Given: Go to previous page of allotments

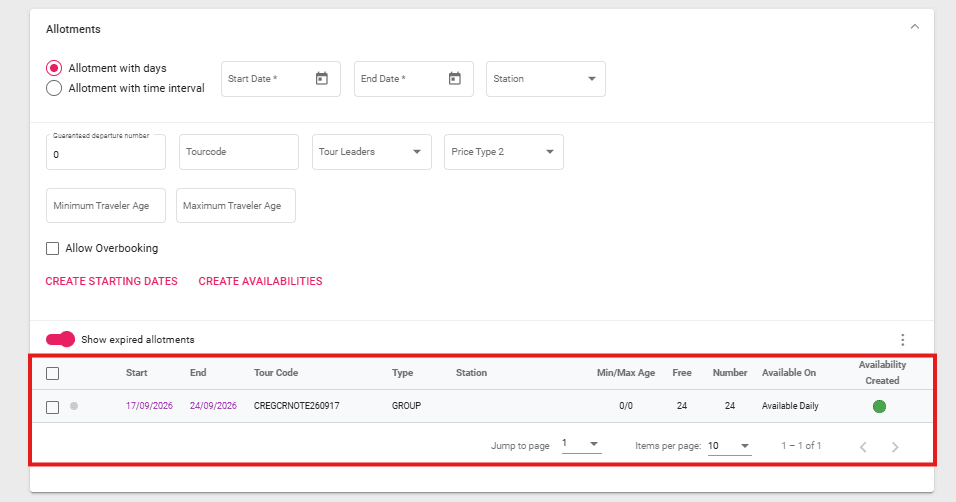Looking at the screenshot, I should click(x=864, y=446).
